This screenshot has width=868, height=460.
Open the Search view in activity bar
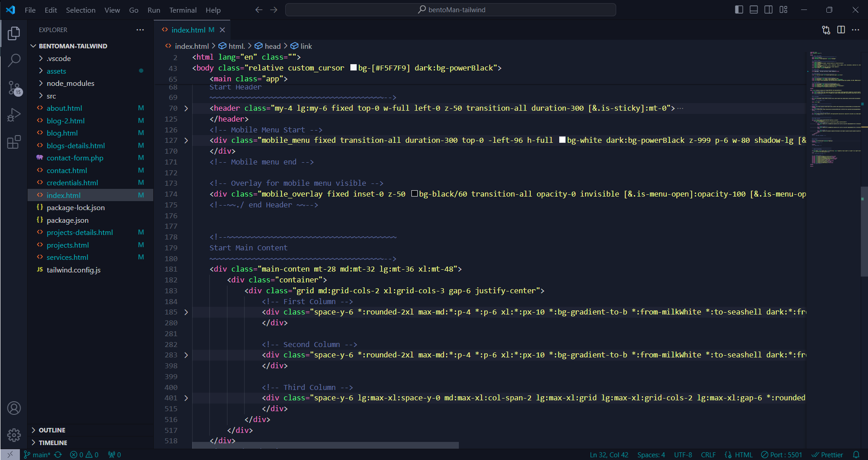click(x=14, y=60)
